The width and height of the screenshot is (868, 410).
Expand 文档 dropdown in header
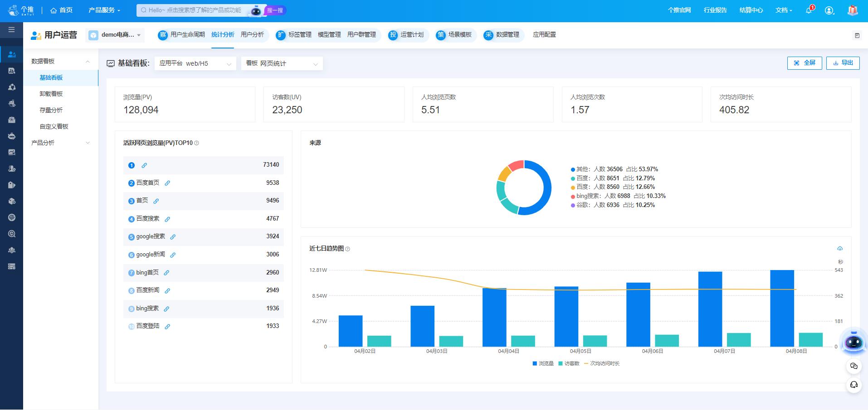pos(784,10)
